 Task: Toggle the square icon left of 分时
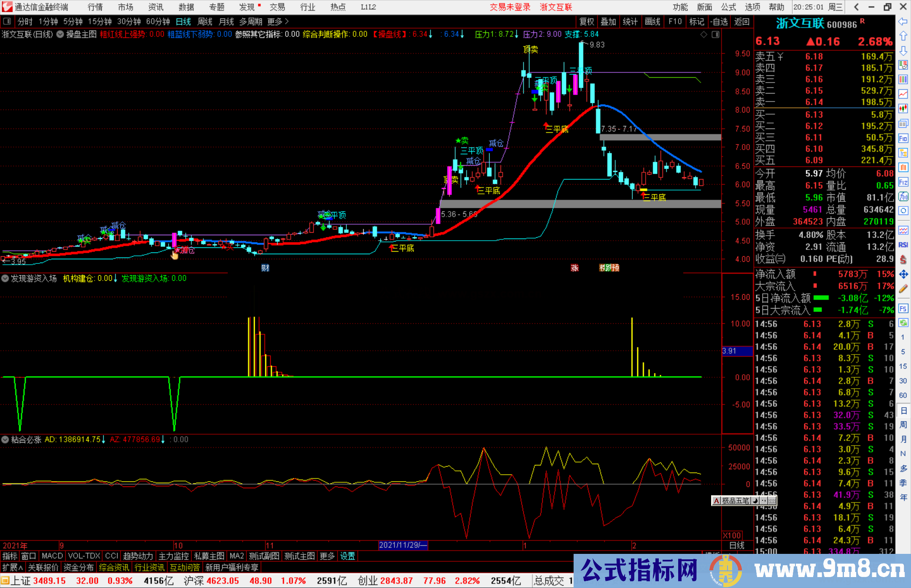7,21
